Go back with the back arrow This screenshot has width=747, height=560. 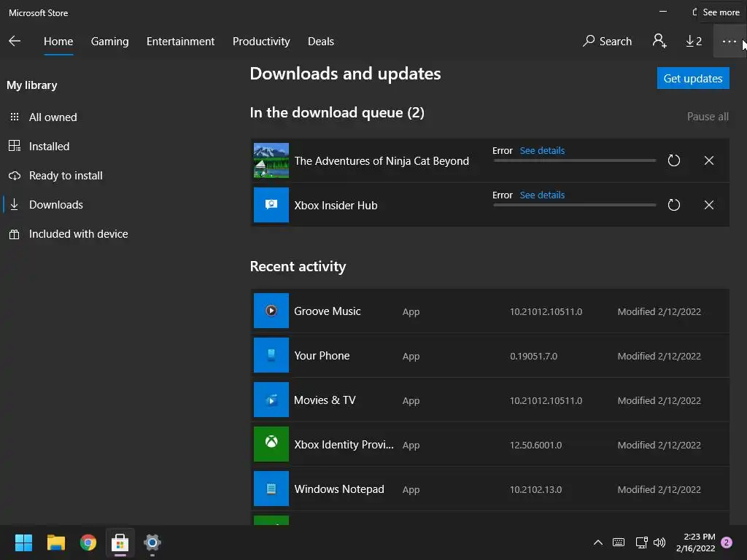coord(15,41)
